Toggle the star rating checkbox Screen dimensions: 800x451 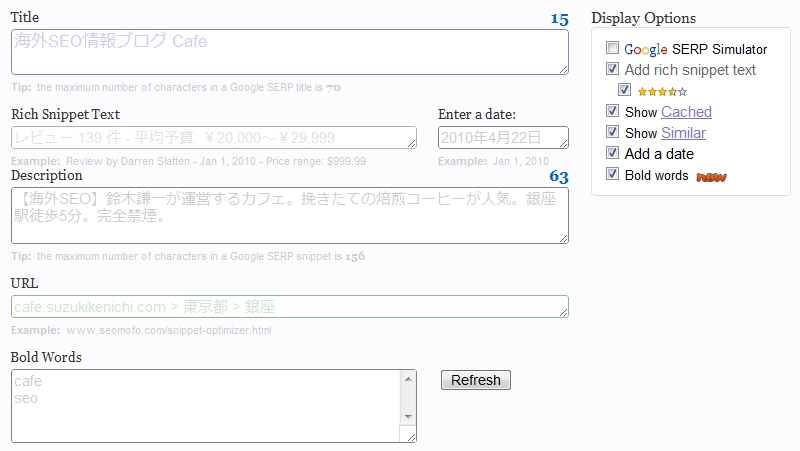(x=624, y=90)
